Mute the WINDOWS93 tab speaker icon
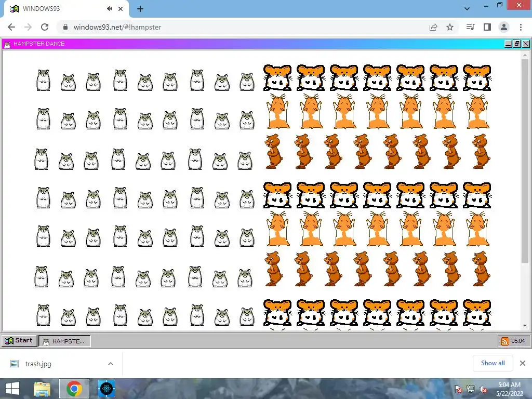 (109, 9)
